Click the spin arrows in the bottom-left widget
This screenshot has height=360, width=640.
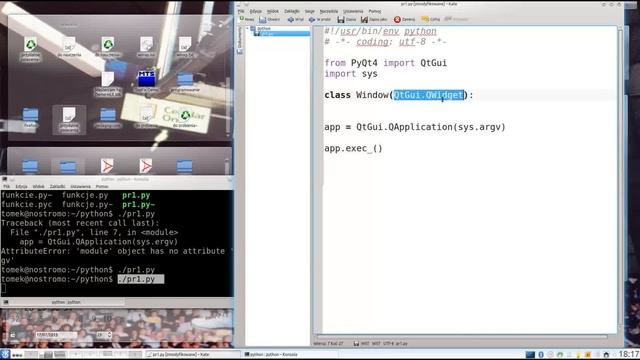point(109,335)
